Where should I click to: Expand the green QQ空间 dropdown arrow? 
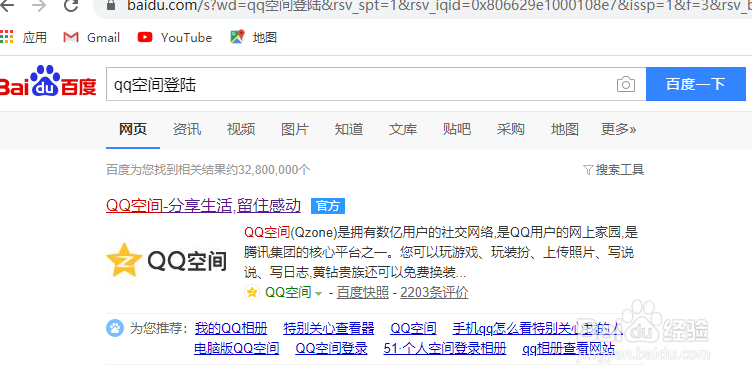click(x=318, y=293)
